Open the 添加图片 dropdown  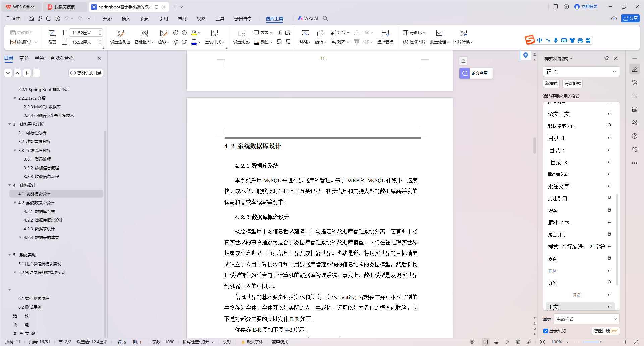pyautogui.click(x=23, y=42)
